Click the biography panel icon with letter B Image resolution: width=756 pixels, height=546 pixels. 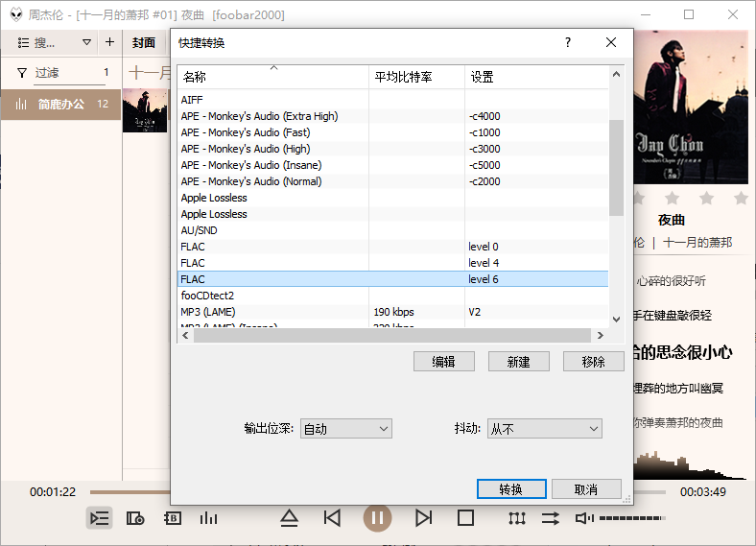point(173,518)
